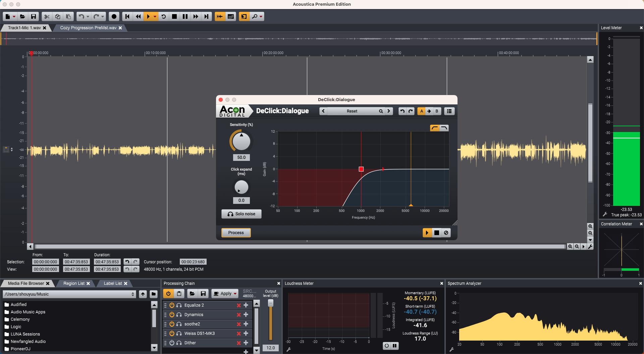Open the Redo history dropdown arrow
This screenshot has width=644, height=354.
point(103,16)
